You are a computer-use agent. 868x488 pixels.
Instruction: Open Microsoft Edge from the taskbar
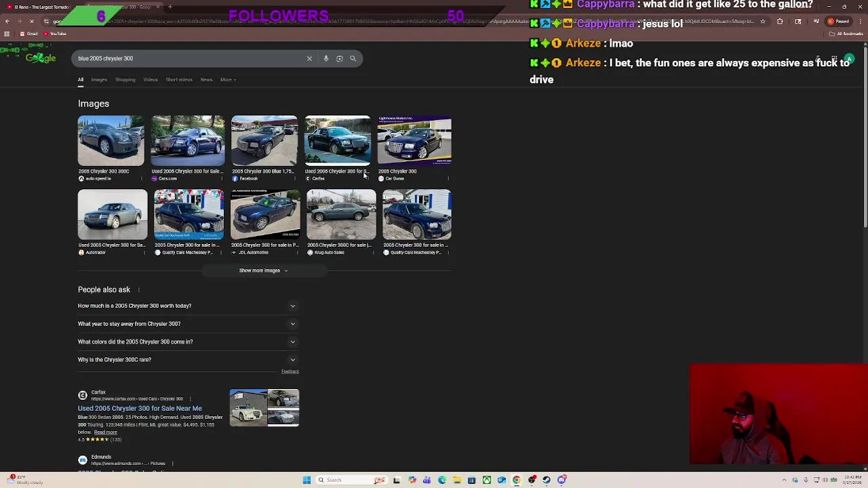coord(441,480)
